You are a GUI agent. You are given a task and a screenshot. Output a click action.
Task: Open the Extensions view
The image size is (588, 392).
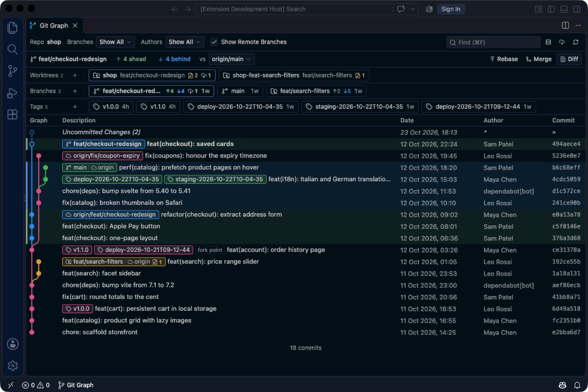[12, 114]
